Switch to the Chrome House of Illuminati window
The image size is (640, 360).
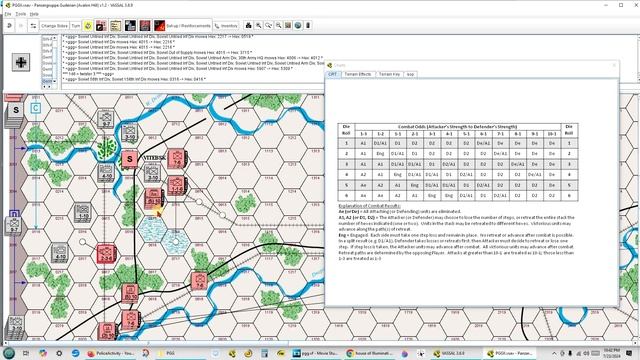[369, 353]
